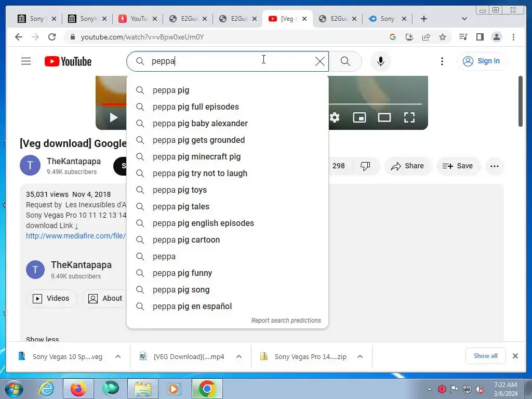Open Windows Start menu
Viewport: 532px width, 399px height.
point(14,389)
